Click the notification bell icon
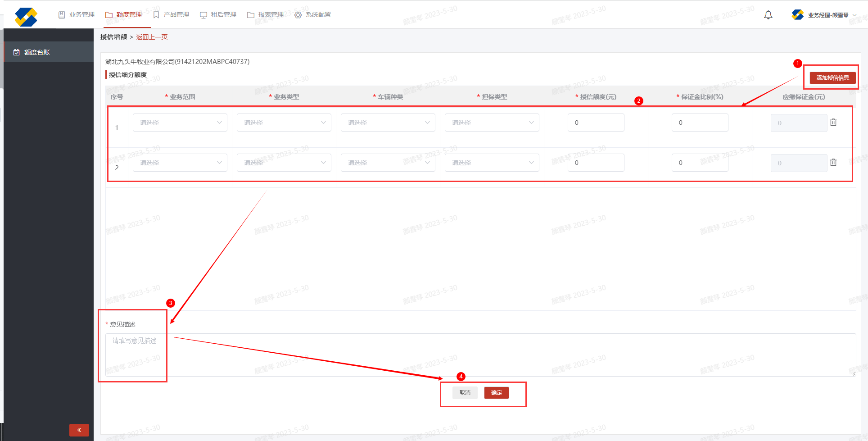Screen dimensions: 868x441 pos(768,15)
